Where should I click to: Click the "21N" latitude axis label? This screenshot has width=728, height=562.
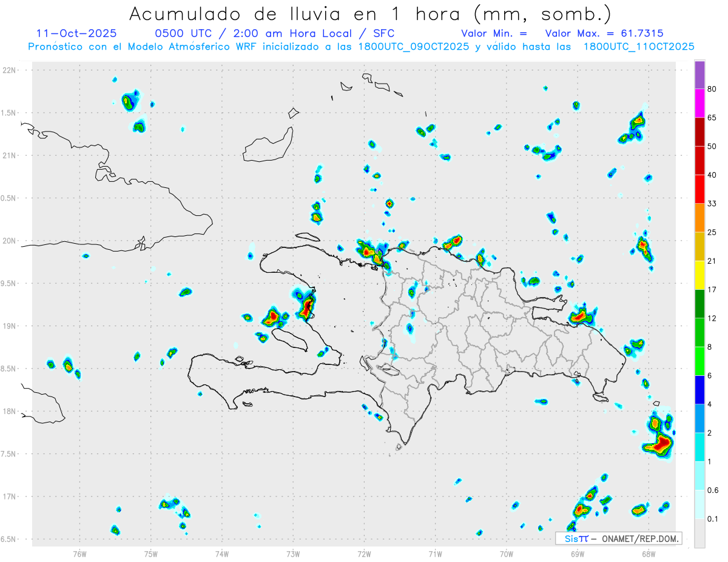click(x=9, y=155)
